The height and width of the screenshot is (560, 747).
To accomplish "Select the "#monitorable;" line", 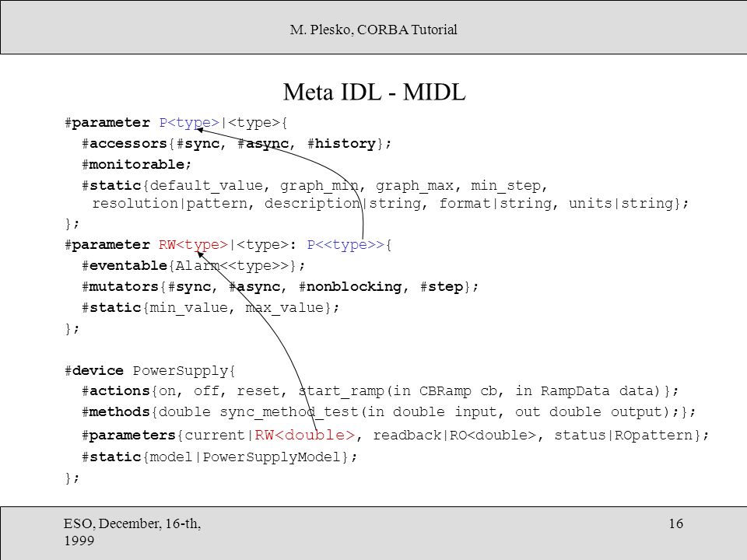I will [x=137, y=165].
